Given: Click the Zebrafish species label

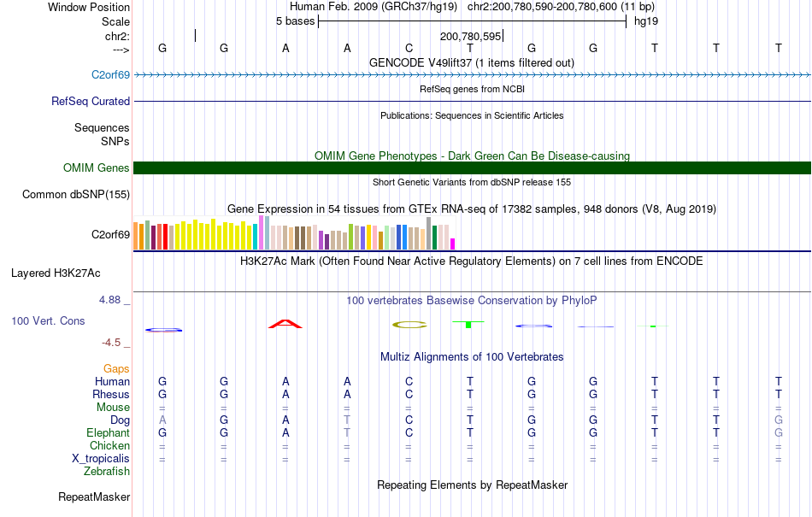Looking at the screenshot, I should coord(107,472).
